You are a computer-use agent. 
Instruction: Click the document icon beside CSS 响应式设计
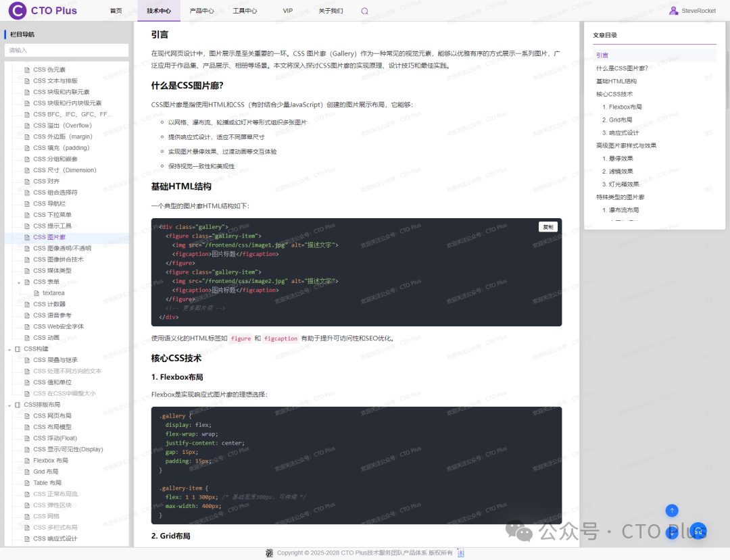27,538
